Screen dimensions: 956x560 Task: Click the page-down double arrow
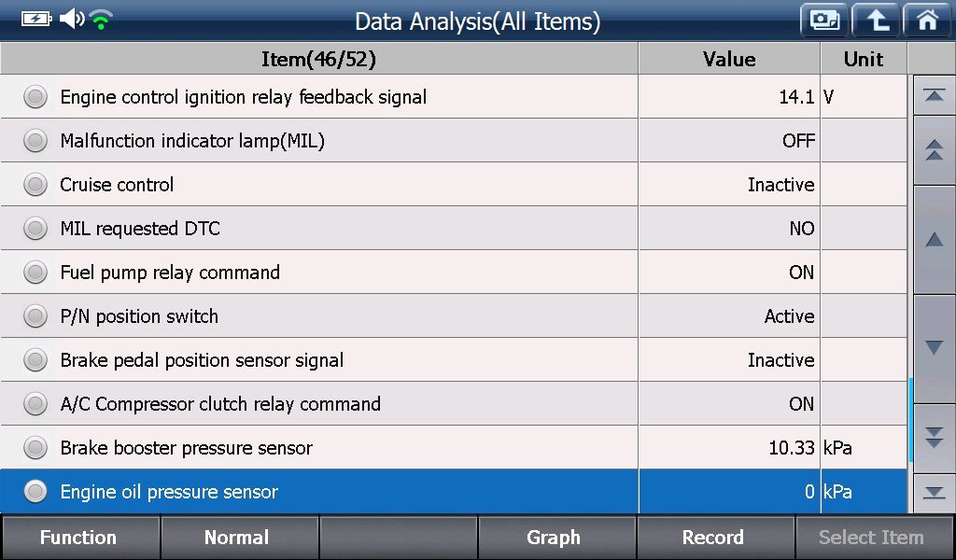[934, 438]
